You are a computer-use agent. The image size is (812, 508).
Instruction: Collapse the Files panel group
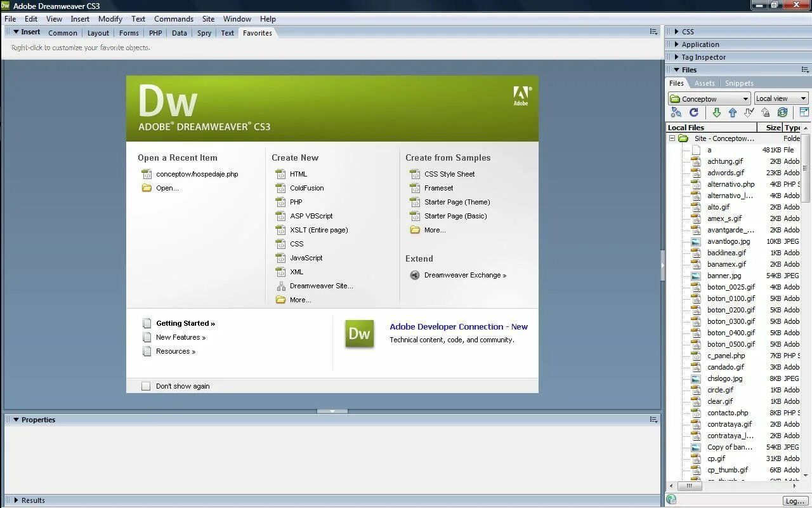(676, 70)
